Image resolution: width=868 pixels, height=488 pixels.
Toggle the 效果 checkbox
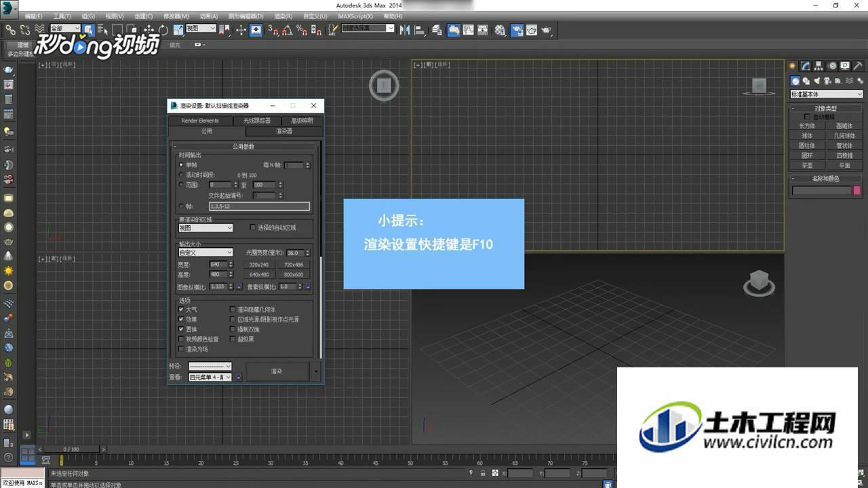181,319
